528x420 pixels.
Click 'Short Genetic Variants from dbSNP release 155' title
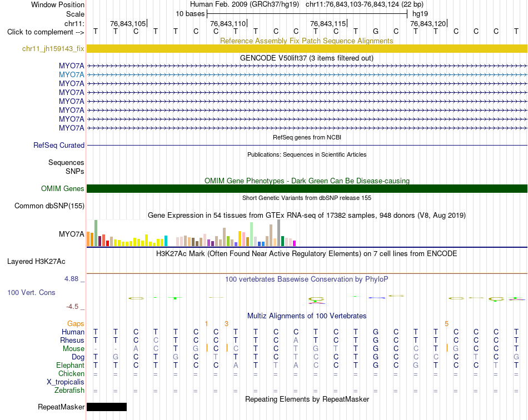point(307,198)
